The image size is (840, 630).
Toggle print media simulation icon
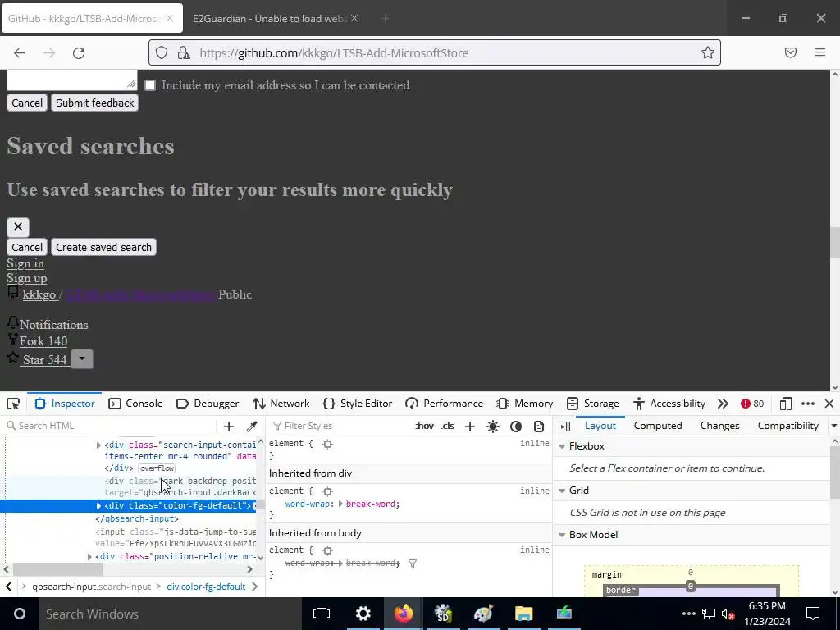[539, 427]
